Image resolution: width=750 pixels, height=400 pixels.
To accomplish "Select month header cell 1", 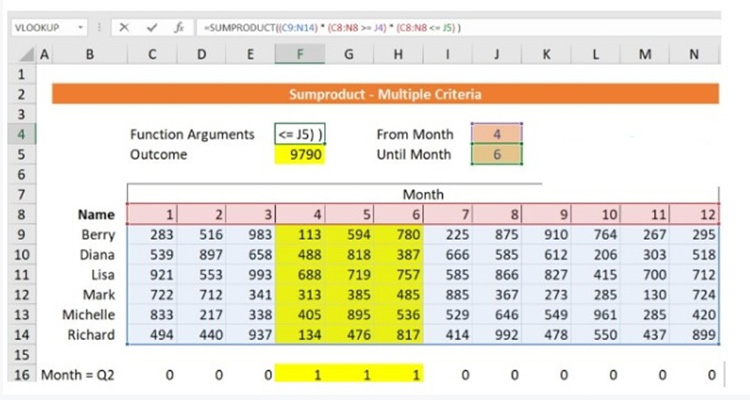I will pos(152,214).
